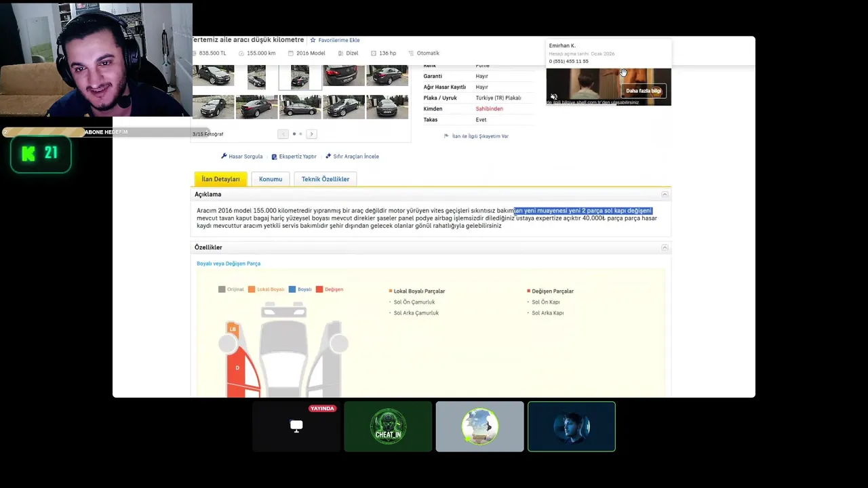Click the Türkiye (TR) Plakalı value
The image size is (868, 488).
pos(498,98)
